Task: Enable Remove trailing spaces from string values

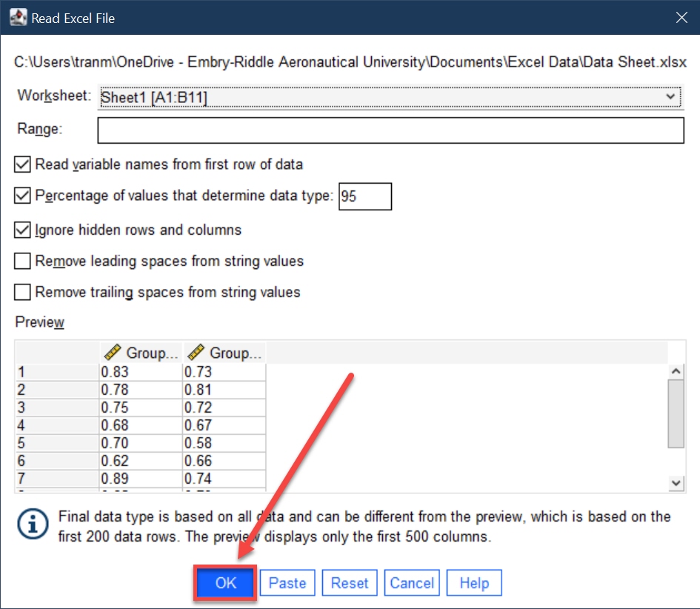Action: (x=22, y=292)
